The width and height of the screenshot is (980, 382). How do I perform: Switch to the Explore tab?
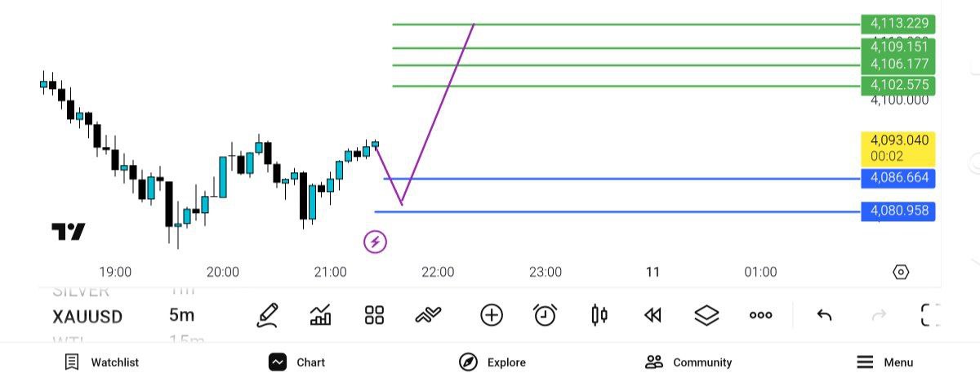492,362
